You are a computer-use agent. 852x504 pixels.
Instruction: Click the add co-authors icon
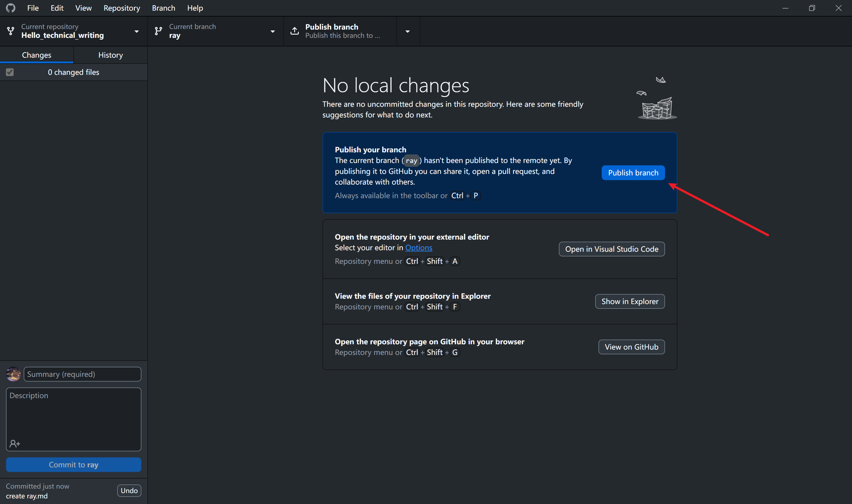tap(14, 444)
